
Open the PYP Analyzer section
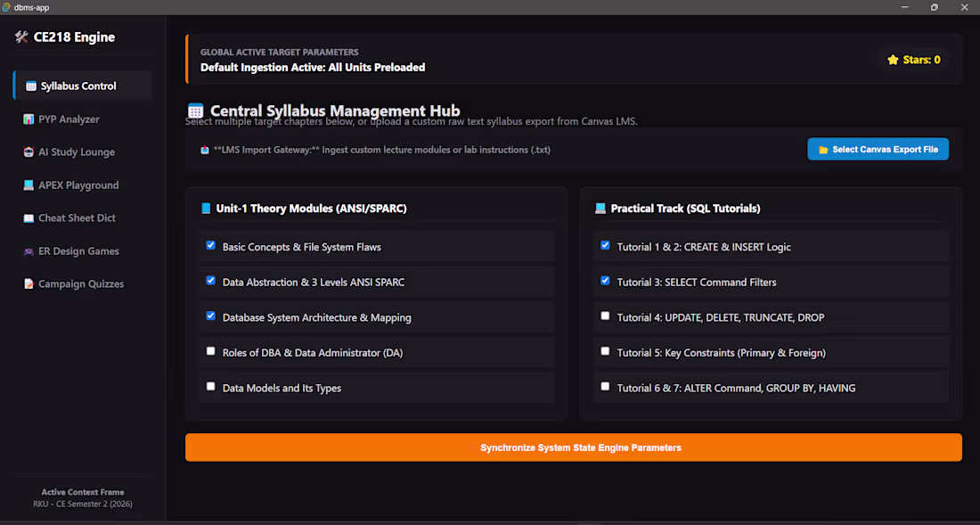(x=83, y=119)
